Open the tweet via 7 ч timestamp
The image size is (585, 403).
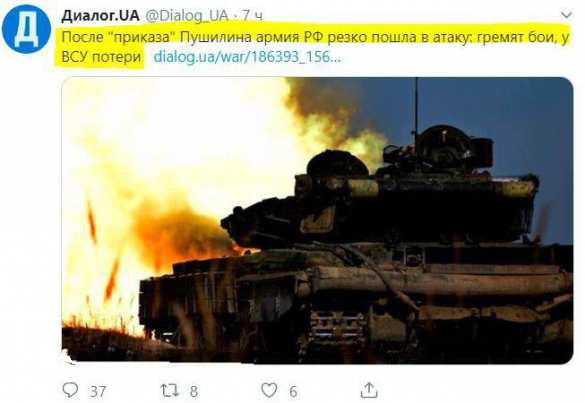point(252,16)
